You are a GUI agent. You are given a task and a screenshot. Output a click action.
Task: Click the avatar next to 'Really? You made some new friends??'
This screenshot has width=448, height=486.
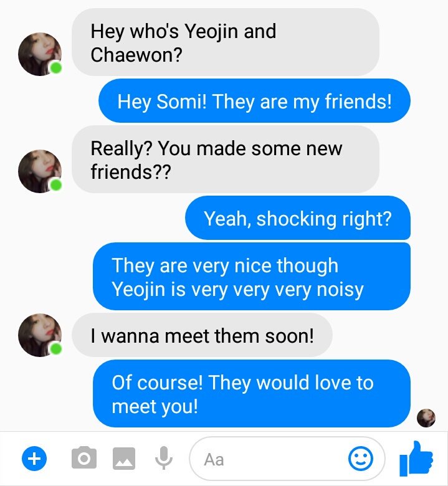pyautogui.click(x=40, y=171)
